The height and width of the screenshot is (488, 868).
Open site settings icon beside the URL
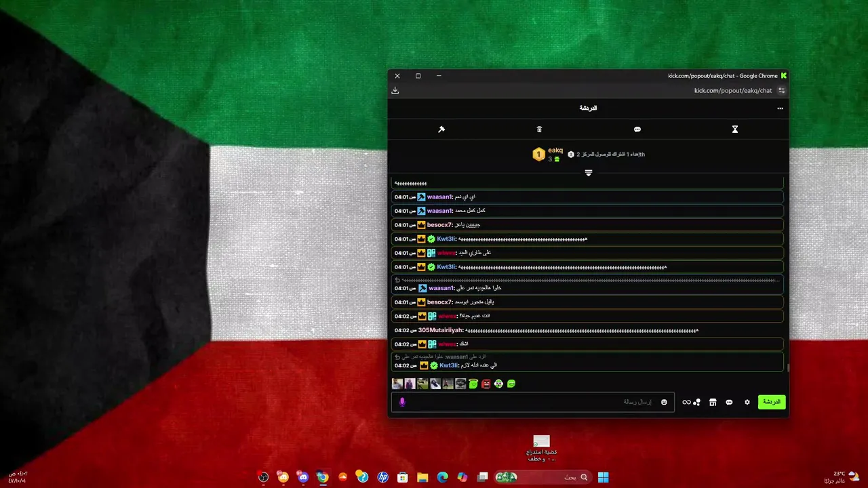tap(781, 90)
